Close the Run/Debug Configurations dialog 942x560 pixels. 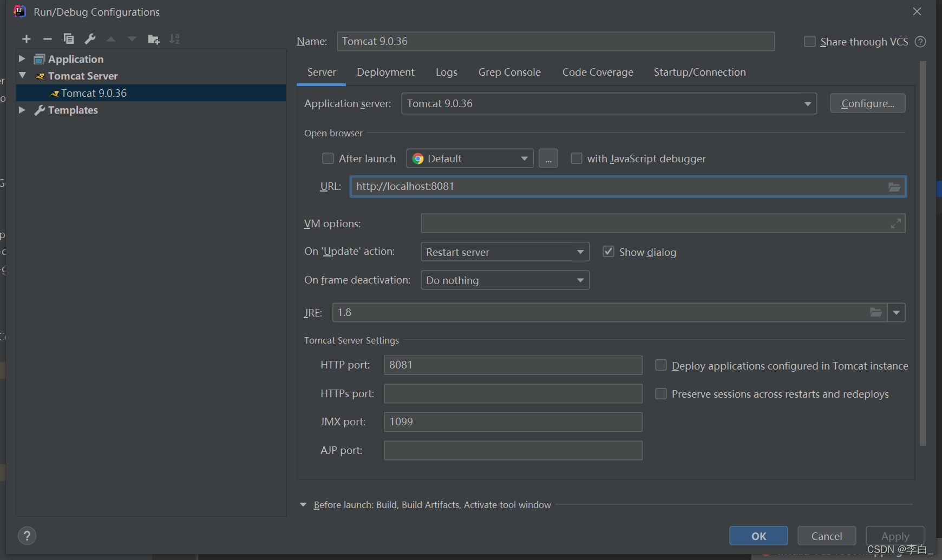917,11
